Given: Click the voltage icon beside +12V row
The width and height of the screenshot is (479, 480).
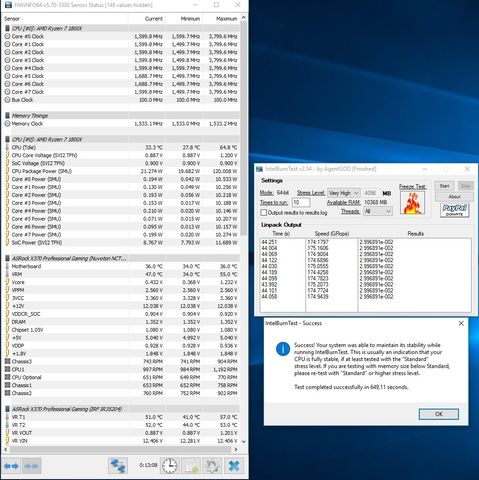Looking at the screenshot, I should pyautogui.click(x=7, y=306).
